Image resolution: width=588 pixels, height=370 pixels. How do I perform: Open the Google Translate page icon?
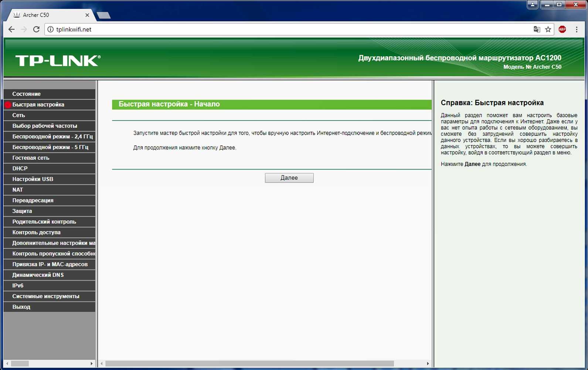tap(537, 29)
